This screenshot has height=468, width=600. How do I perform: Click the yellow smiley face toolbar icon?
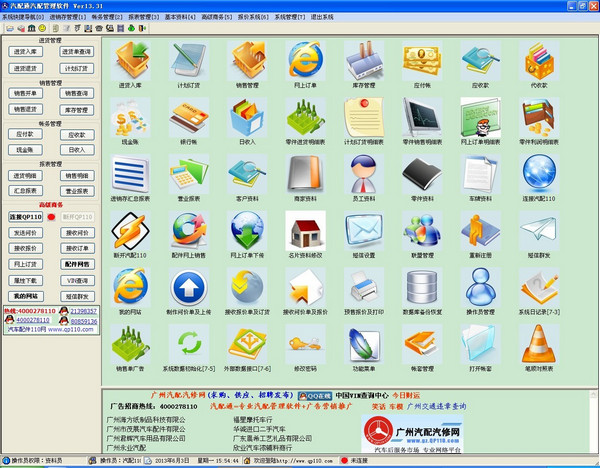click(42, 28)
